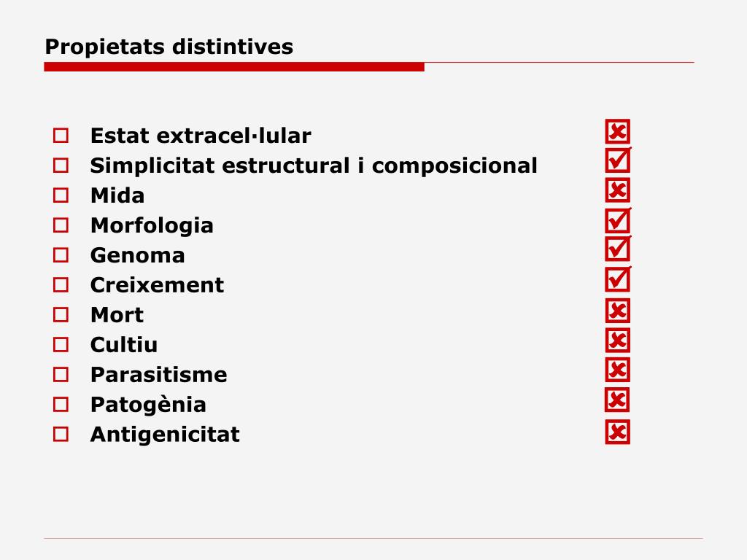Tick the bullet box before Mida
Image resolution: width=747 pixels, height=560 pixels.
tap(61, 195)
